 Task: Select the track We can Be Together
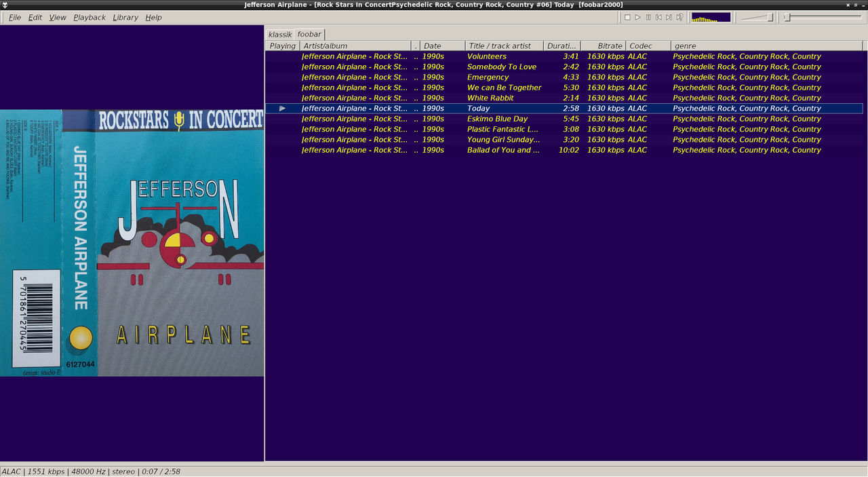tap(564, 88)
